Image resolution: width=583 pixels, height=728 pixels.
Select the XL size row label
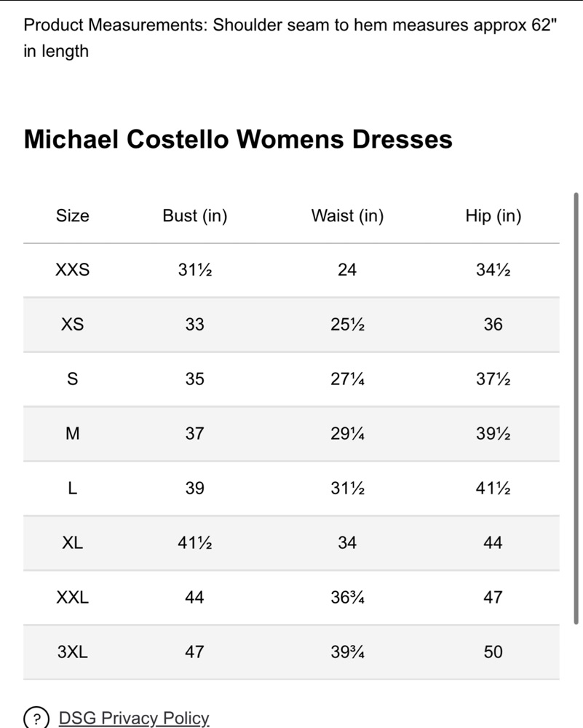point(72,542)
